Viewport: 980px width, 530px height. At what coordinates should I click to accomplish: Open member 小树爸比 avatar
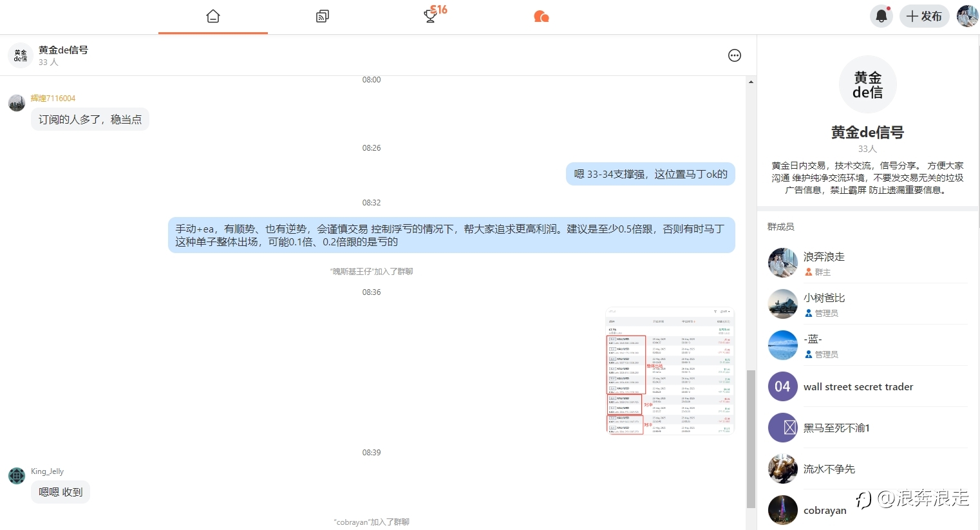click(x=783, y=304)
